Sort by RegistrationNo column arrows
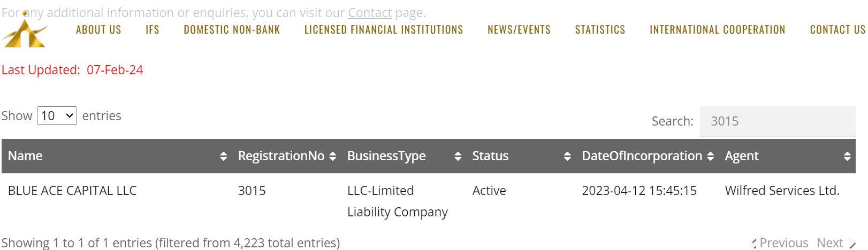Image resolution: width=868 pixels, height=250 pixels. click(332, 156)
